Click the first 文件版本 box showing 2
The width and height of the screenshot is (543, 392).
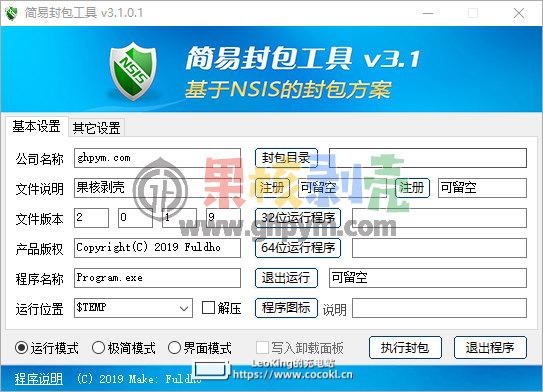[x=91, y=218]
